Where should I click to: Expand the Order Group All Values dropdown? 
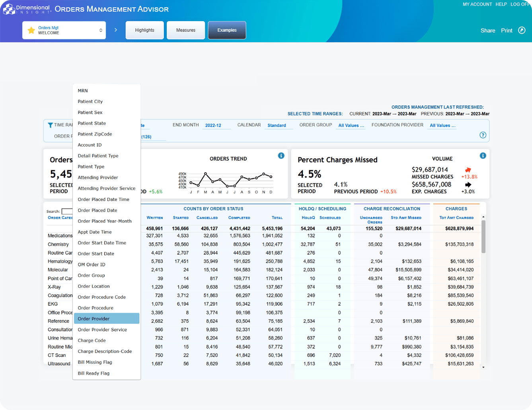tap(351, 125)
